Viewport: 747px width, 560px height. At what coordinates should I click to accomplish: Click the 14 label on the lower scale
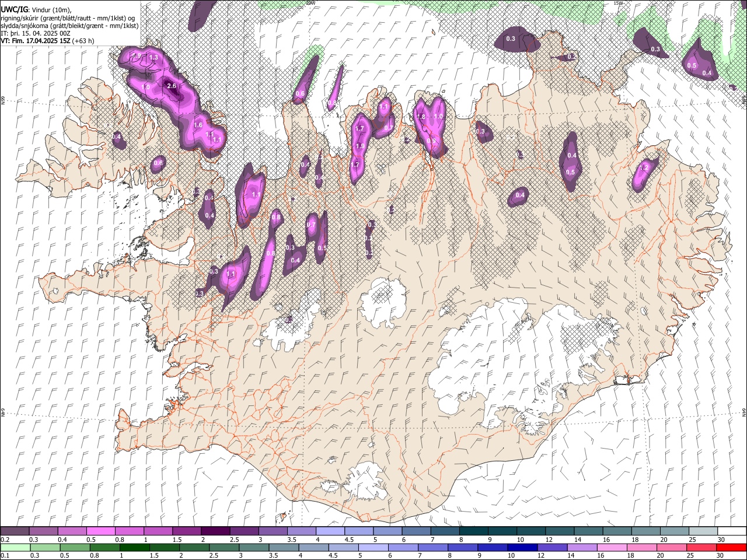point(571,555)
